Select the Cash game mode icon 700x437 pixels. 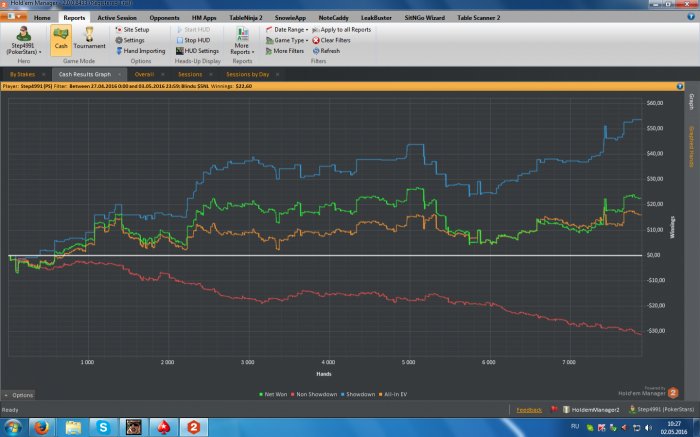click(60, 38)
